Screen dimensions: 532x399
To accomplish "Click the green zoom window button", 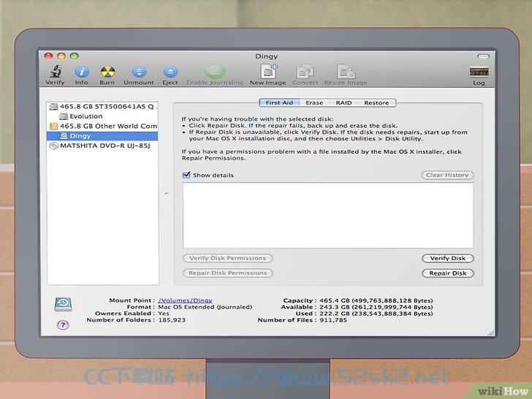I will point(75,56).
